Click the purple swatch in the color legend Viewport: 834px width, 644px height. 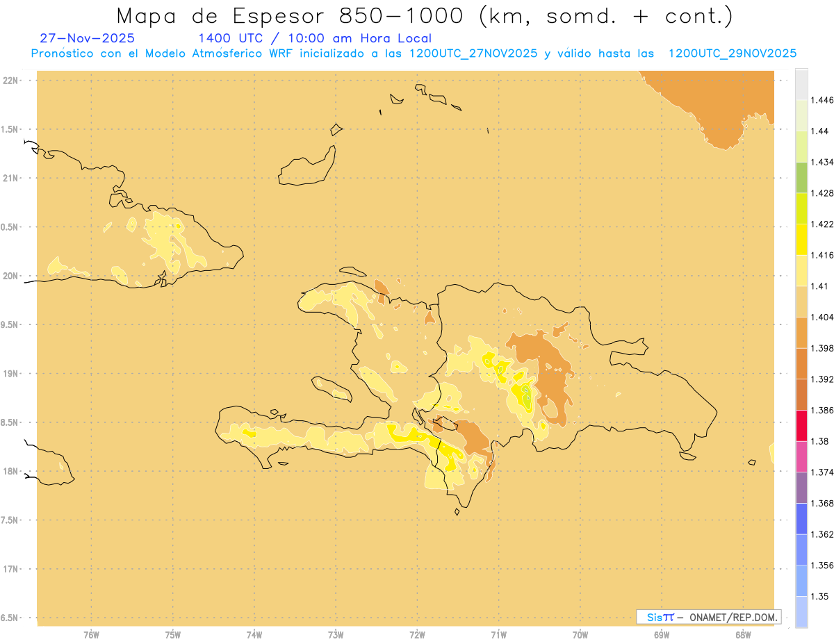click(x=801, y=488)
